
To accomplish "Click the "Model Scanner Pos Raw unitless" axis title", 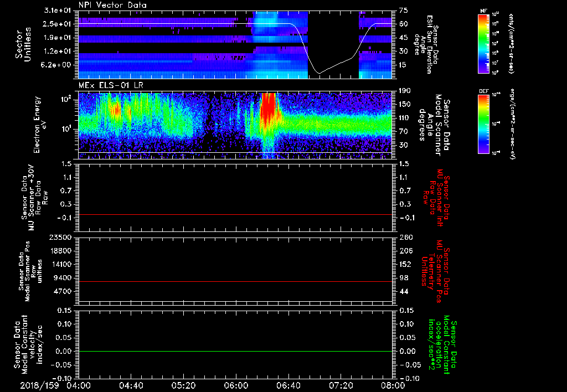I will pyautogui.click(x=30, y=271).
